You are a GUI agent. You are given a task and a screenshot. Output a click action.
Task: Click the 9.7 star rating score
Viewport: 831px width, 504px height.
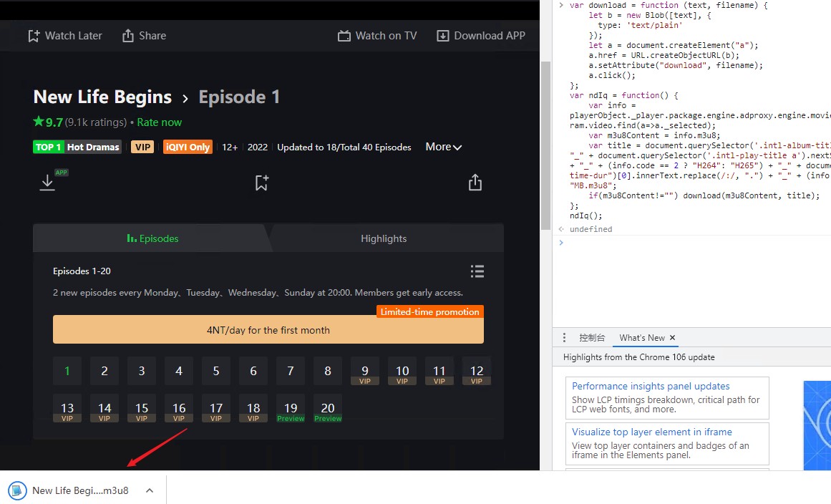pos(48,122)
